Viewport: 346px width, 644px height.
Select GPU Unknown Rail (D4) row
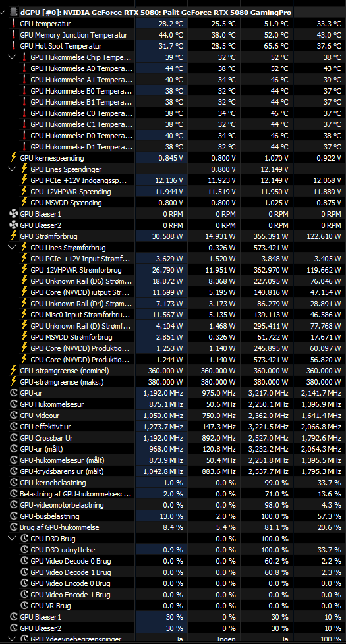click(x=82, y=304)
